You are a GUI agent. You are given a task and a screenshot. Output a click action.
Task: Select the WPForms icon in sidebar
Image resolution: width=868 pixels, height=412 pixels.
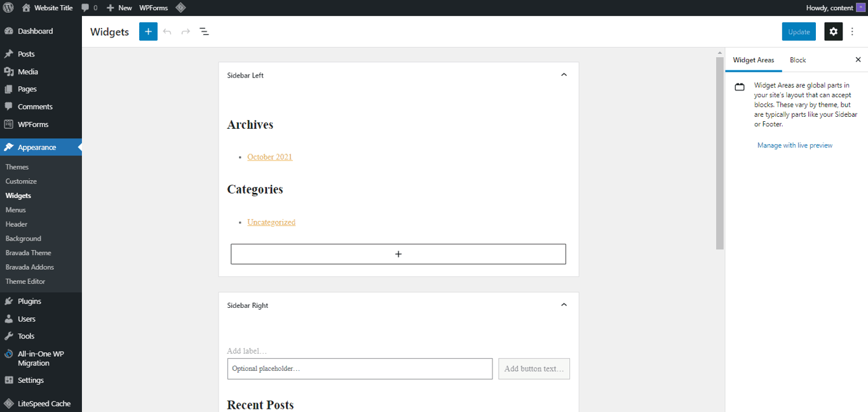9,124
